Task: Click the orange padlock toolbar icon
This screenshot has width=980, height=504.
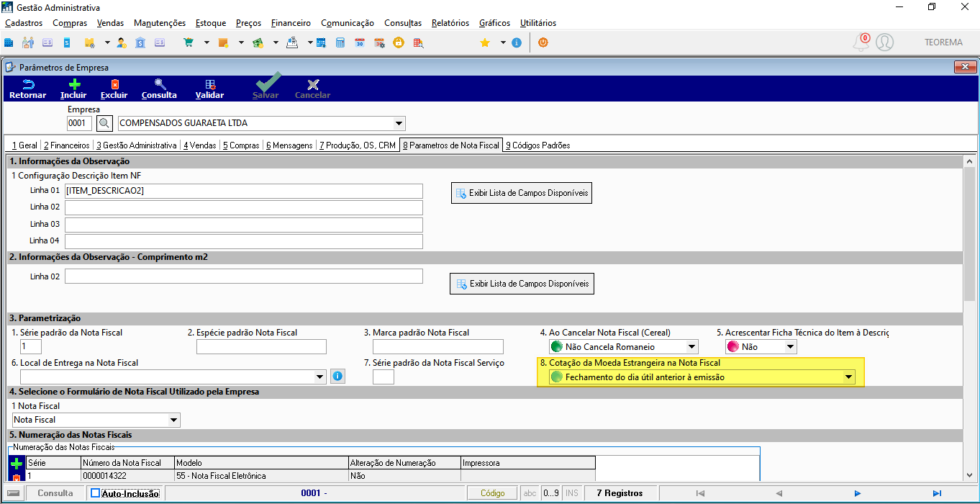Action: [398, 42]
